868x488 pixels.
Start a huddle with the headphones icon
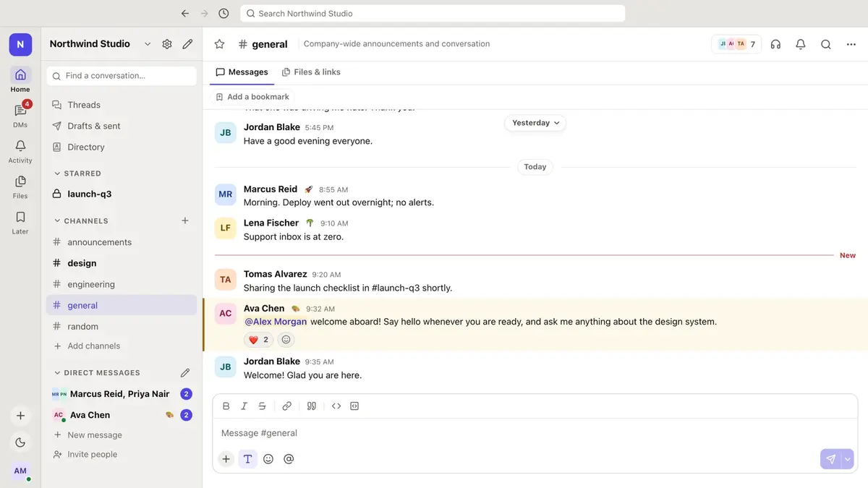(775, 44)
